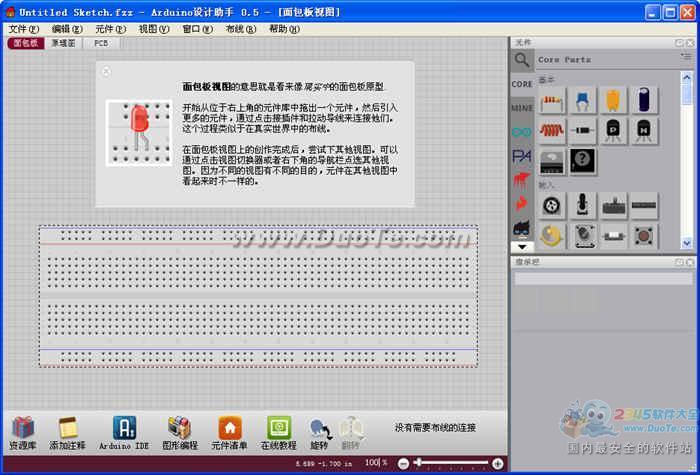Viewport: 700px width, 475px height.
Task: Select the yellow piezo disc part
Action: pos(552,236)
